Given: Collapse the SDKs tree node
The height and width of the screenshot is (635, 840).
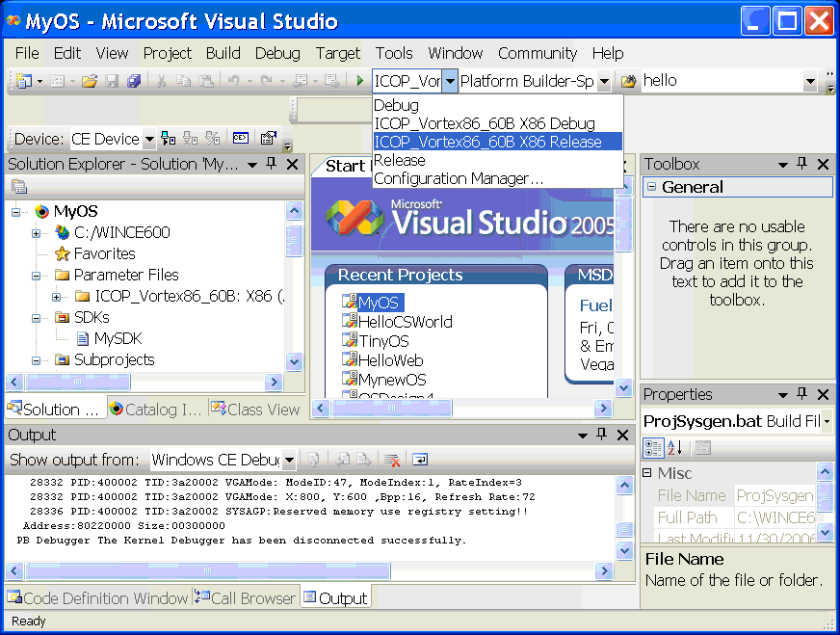Looking at the screenshot, I should (36, 318).
